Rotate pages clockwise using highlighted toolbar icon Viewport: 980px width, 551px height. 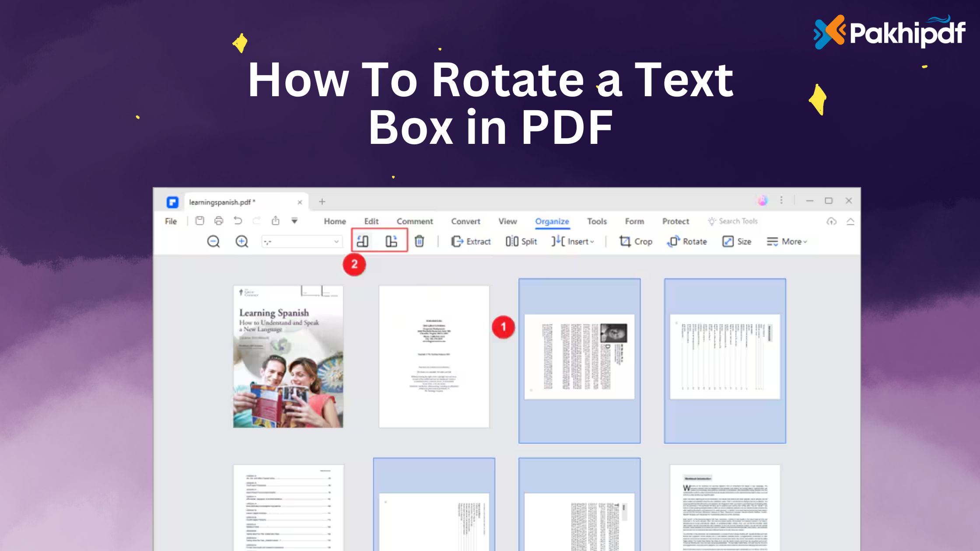pyautogui.click(x=392, y=241)
